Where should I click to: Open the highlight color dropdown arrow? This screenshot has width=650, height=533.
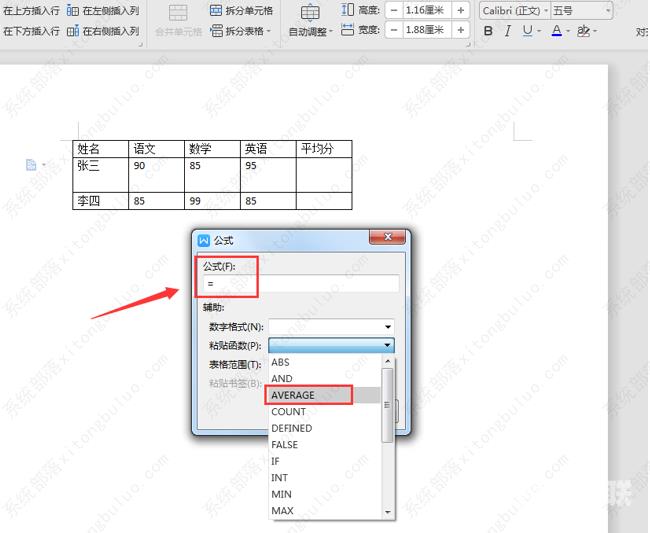[595, 31]
